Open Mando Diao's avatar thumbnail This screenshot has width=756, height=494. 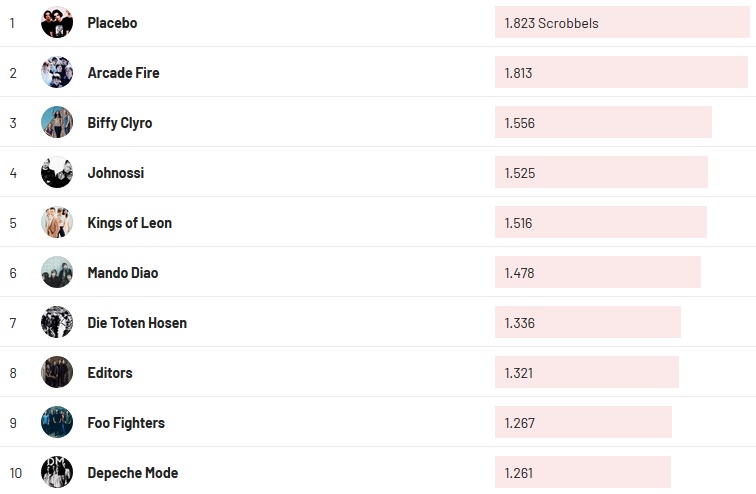[57, 272]
